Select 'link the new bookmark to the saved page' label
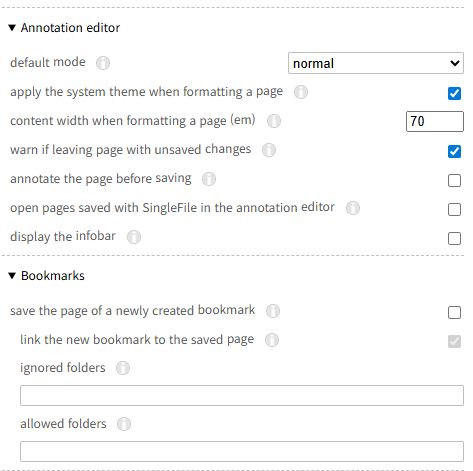 137,340
